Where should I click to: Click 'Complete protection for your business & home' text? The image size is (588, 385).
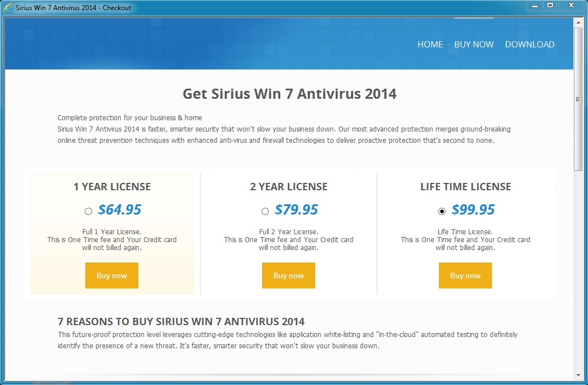[130, 118]
